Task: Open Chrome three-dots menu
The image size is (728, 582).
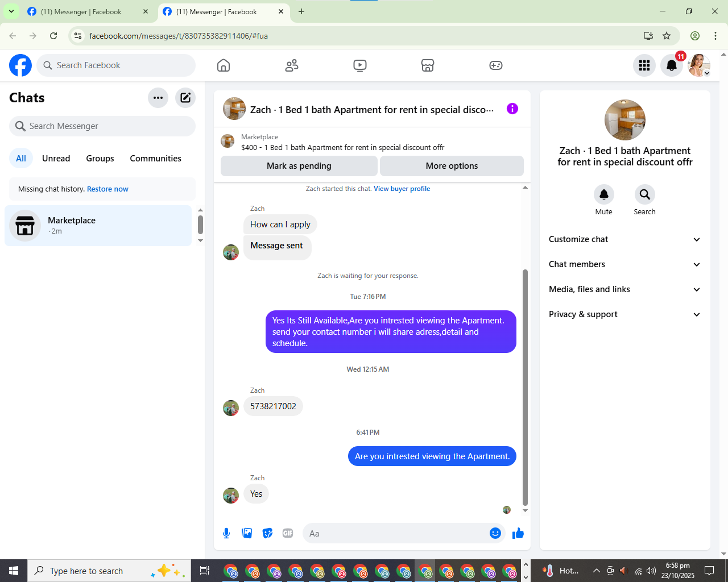Action: pyautogui.click(x=715, y=36)
